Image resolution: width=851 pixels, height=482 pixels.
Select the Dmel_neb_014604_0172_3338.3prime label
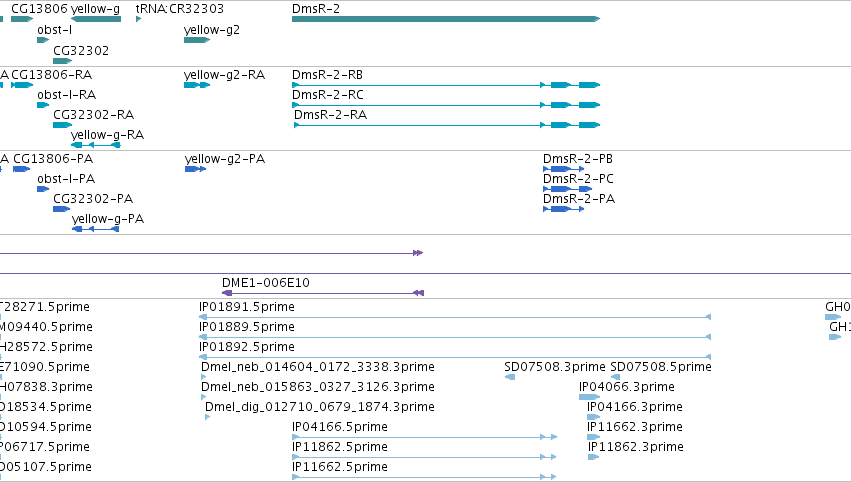coord(317,367)
